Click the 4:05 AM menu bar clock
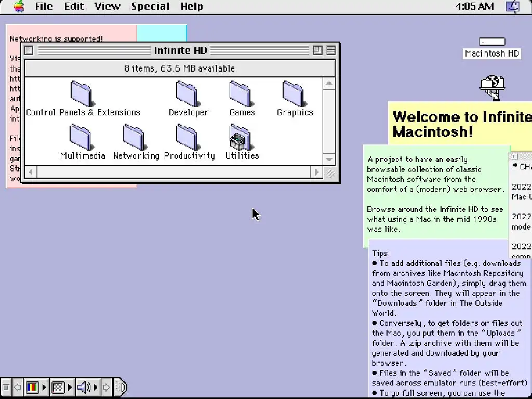 tap(474, 6)
